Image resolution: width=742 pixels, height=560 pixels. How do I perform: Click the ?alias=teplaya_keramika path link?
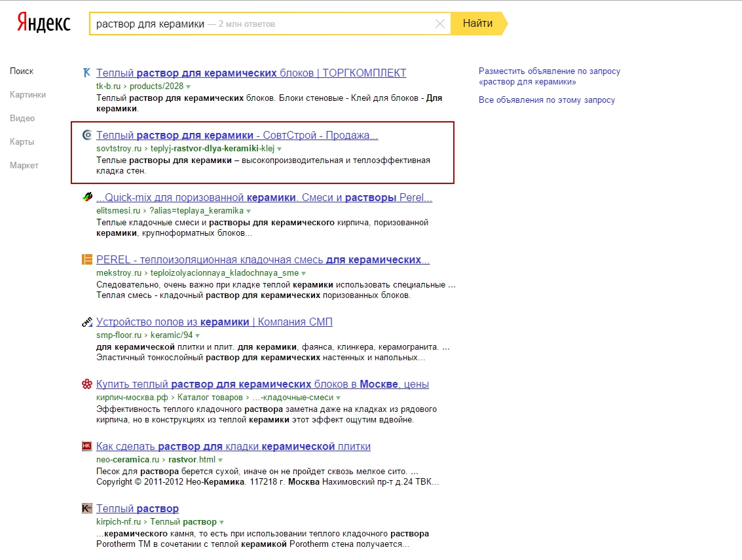coord(196,211)
